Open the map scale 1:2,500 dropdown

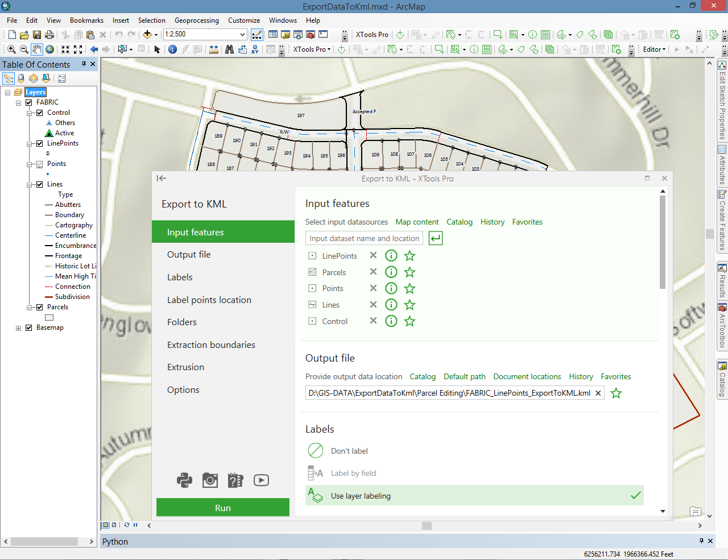click(x=242, y=35)
